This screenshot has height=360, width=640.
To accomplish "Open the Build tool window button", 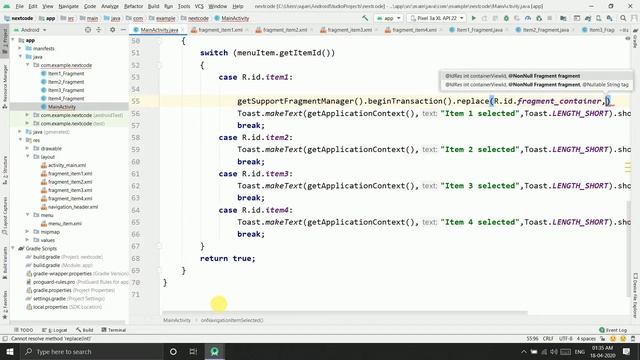I will coord(84,330).
